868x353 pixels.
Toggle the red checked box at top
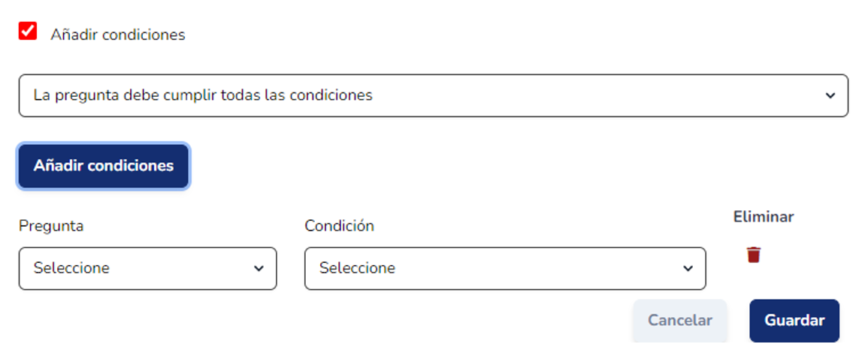tap(28, 32)
